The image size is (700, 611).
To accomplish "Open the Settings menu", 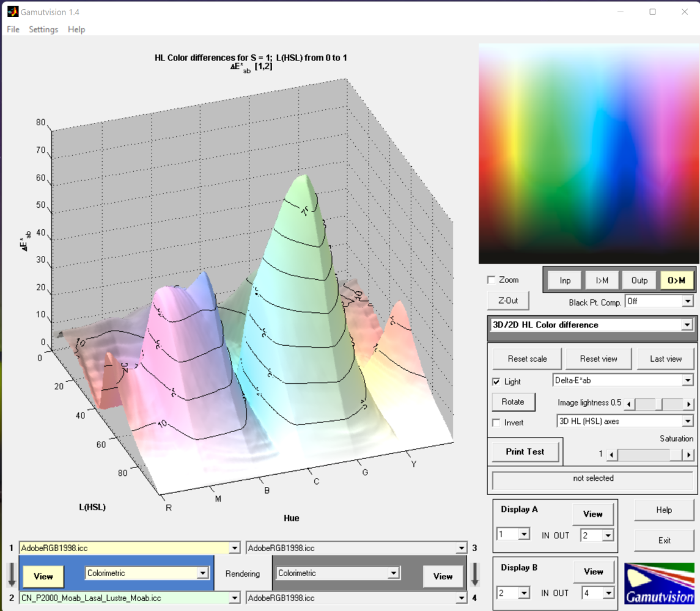I will 43,29.
